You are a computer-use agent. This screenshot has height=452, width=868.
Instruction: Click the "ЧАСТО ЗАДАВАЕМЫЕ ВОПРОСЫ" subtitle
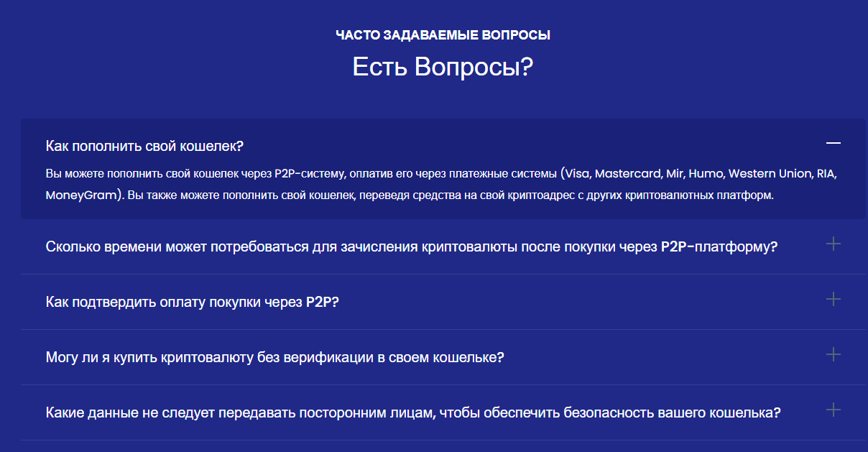(443, 34)
